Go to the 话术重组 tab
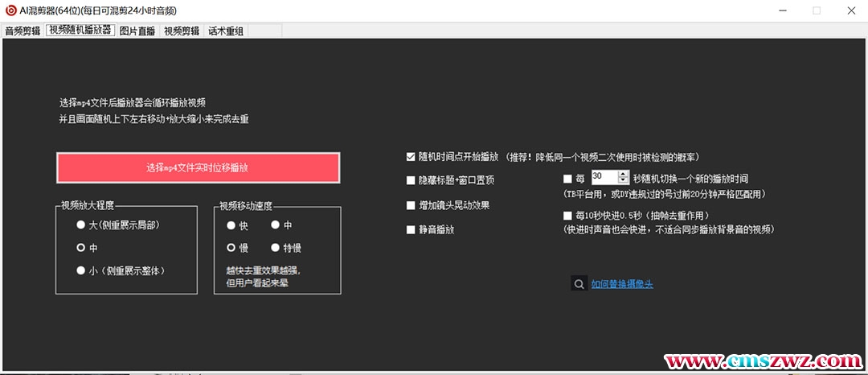 coord(226,31)
